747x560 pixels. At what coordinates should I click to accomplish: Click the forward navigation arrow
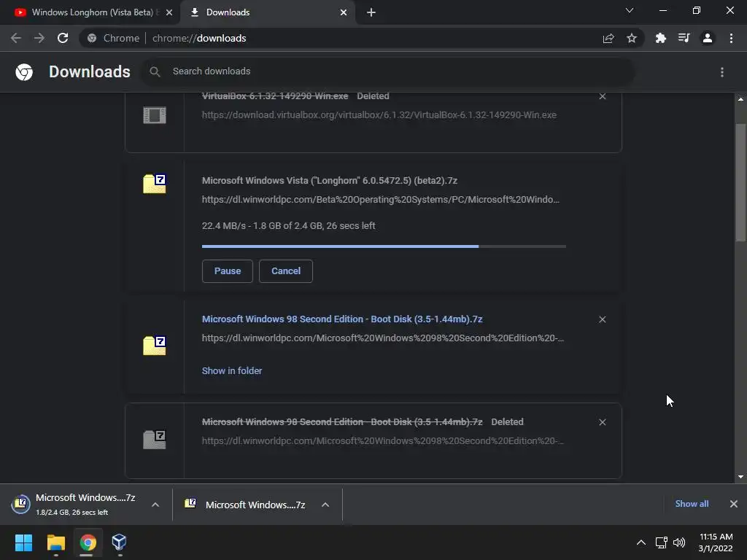39,38
